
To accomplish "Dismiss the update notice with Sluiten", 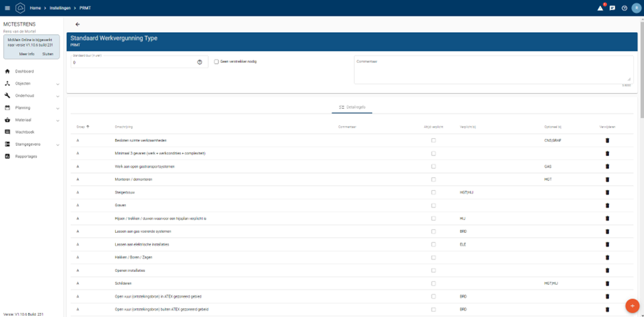I will (48, 53).
